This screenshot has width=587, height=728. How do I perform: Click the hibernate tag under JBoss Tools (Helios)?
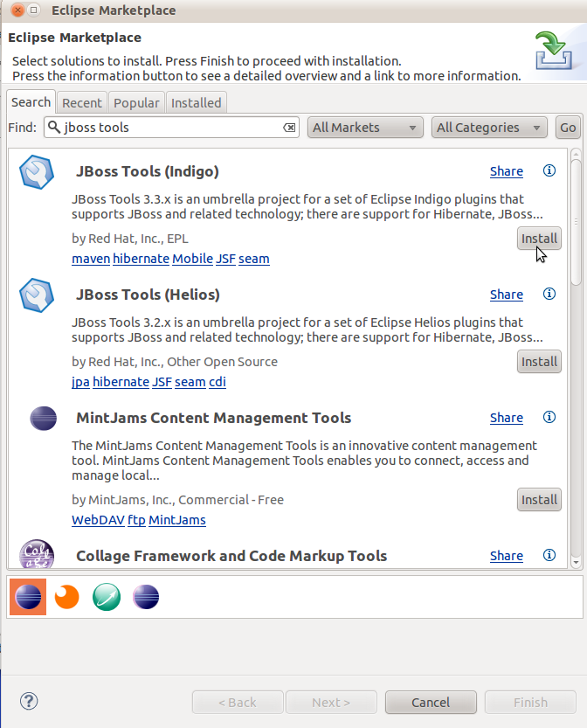tap(121, 382)
